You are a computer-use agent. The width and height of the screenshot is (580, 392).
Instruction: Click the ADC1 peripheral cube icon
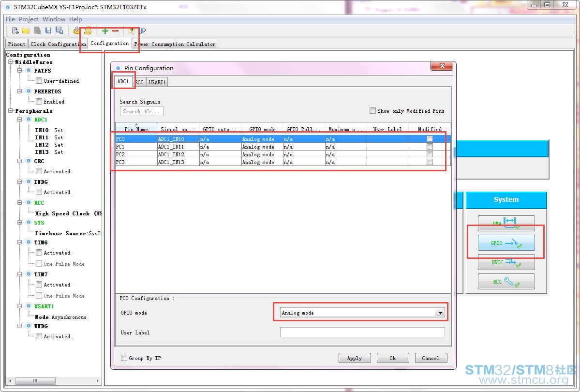coord(29,119)
